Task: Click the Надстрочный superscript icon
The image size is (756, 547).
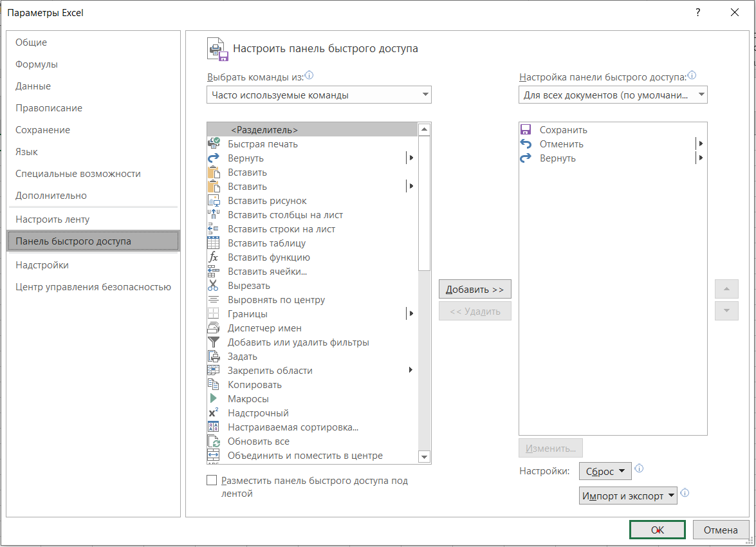Action: point(214,413)
